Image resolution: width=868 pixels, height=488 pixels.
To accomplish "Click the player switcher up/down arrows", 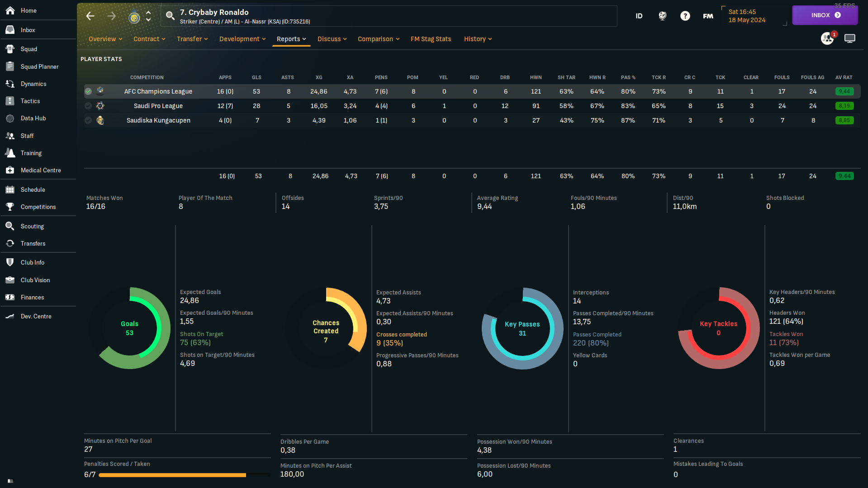I will pos(148,16).
